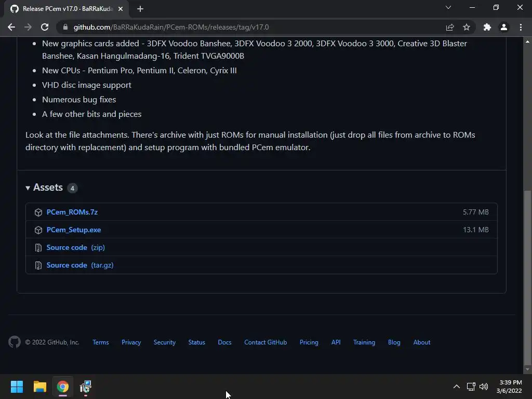The image size is (532, 399).
Task: Click the assets count badge 4
Action: [72, 188]
